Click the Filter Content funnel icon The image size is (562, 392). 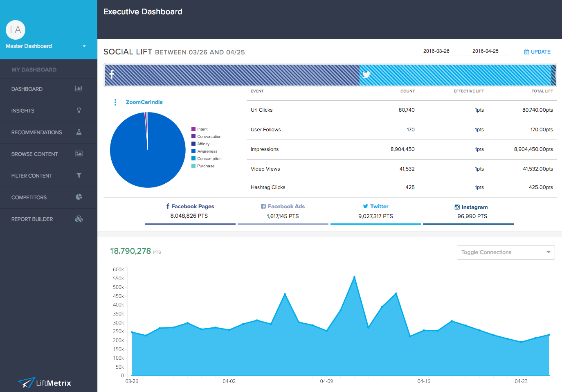pos(79,175)
